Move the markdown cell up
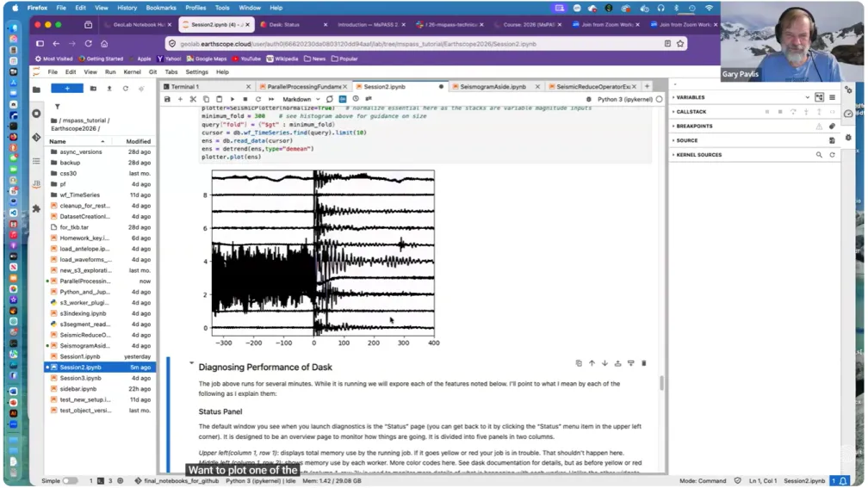The image size is (868, 488). click(x=592, y=363)
